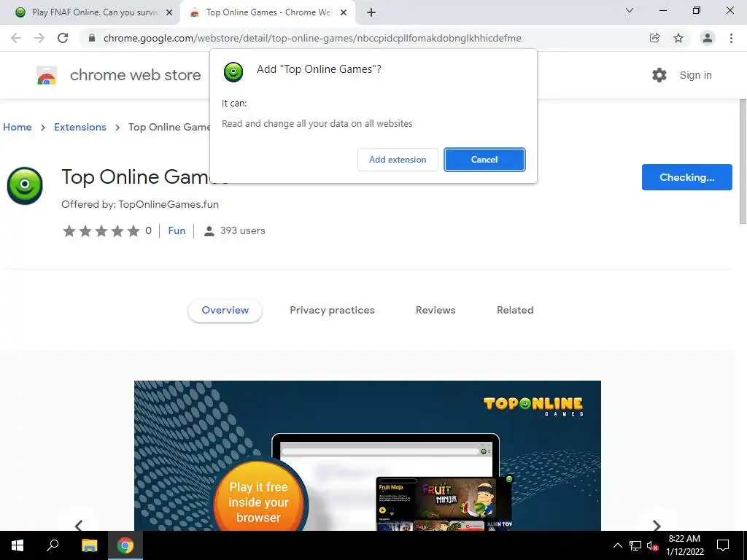747x560 pixels.
Task: Click the Sign in link
Action: coord(695,75)
